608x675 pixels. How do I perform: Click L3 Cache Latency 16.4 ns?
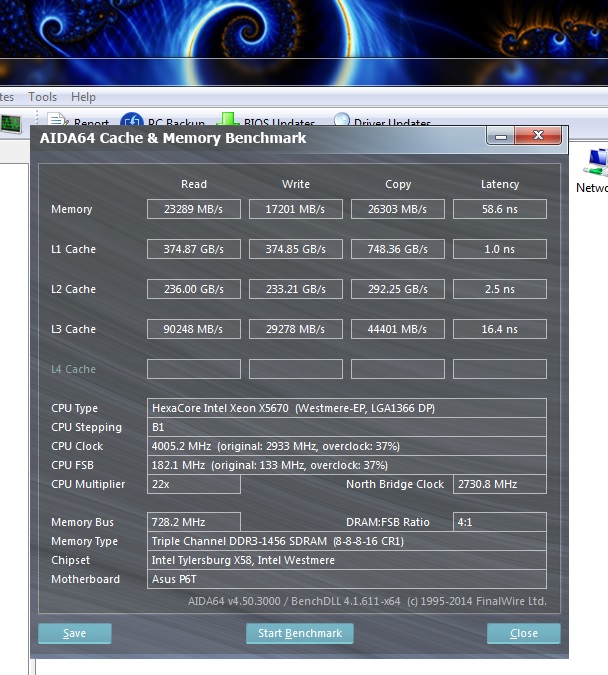500,329
